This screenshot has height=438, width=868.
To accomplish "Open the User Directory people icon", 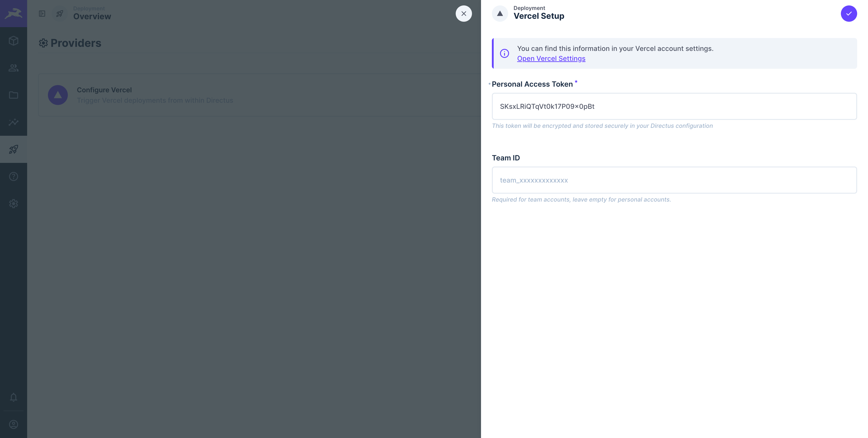I will (14, 68).
